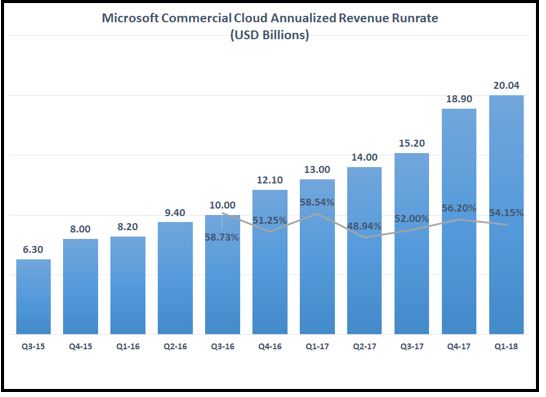Select the Q3-15 bar
Screen dimensions: 546x397
[x=33, y=297]
